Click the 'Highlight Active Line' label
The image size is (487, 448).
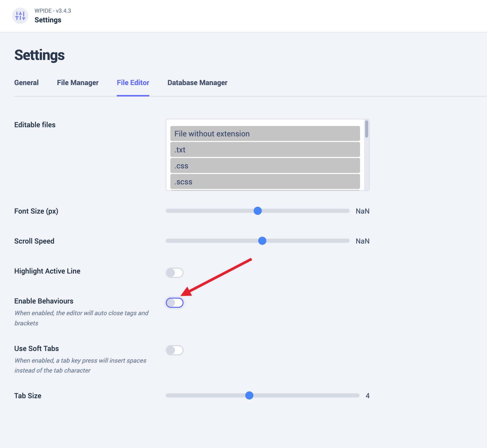coord(47,271)
